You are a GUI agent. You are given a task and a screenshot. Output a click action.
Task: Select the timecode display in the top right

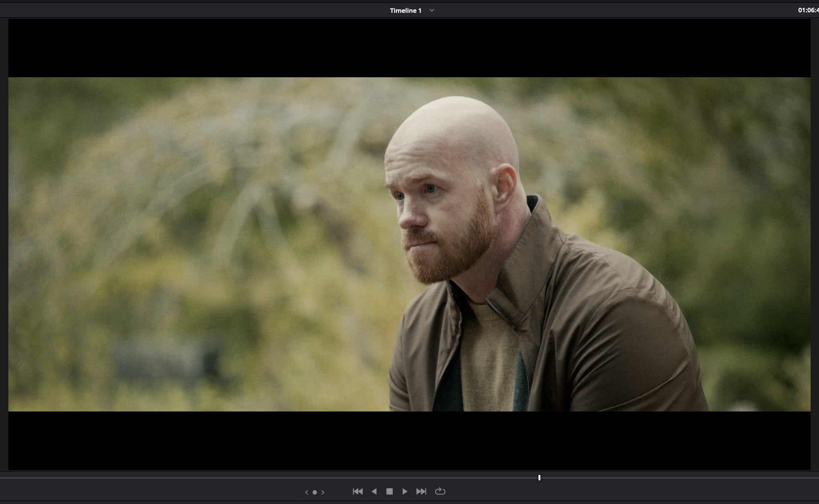point(808,10)
